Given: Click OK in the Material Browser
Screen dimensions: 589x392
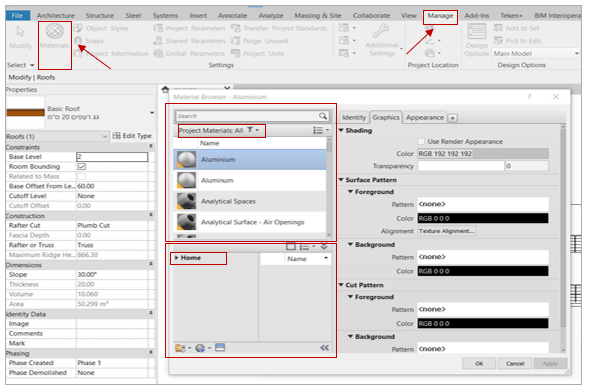Looking at the screenshot, I should click(479, 363).
